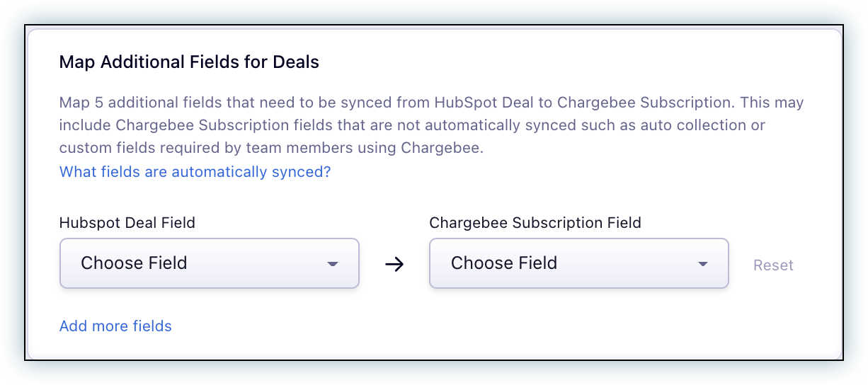Click the 'Map Additional Fields for Deals' heading

(x=189, y=62)
